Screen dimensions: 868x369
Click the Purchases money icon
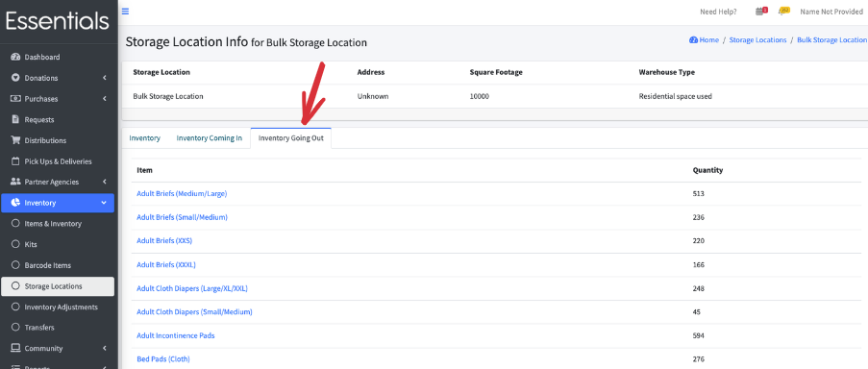15,98
